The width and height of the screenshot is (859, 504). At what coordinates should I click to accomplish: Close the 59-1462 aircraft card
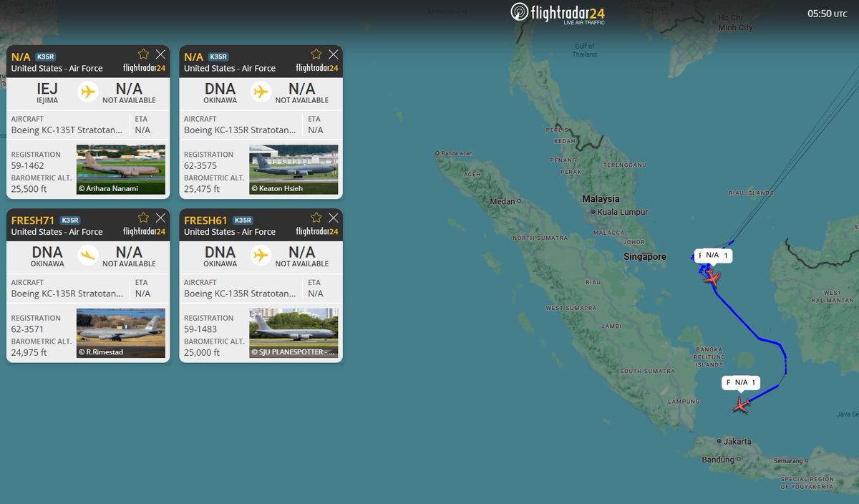160,54
